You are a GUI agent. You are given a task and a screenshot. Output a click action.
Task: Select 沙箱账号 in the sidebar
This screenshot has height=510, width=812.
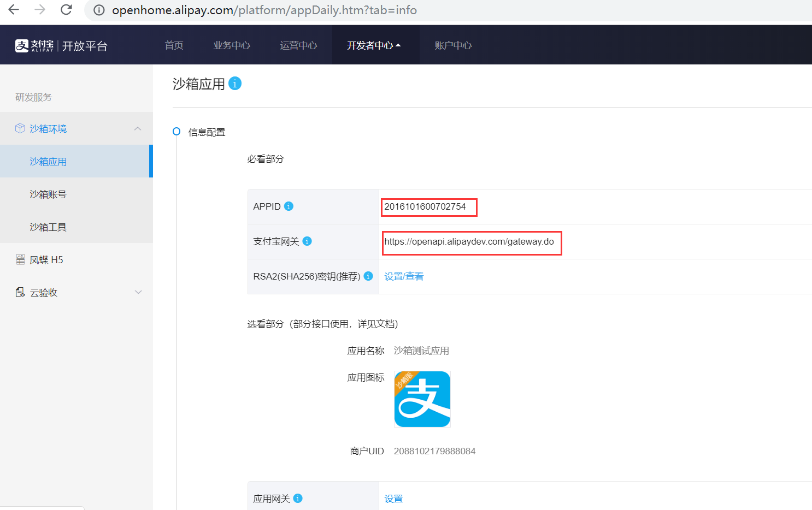[77, 194]
